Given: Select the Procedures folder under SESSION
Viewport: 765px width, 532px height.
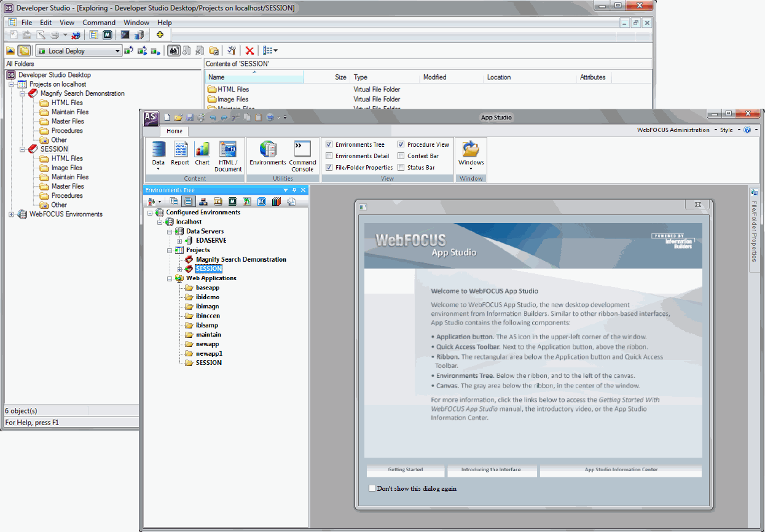Looking at the screenshot, I should click(67, 196).
